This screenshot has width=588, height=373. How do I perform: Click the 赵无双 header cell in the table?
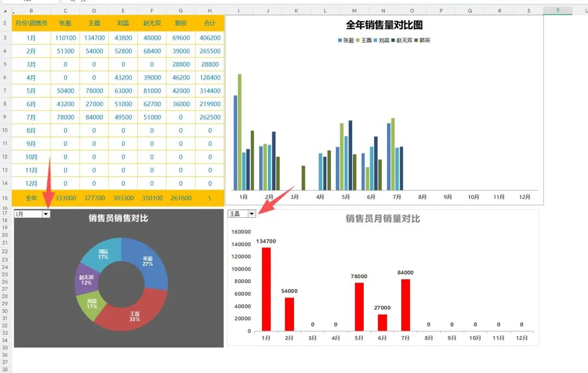[152, 23]
